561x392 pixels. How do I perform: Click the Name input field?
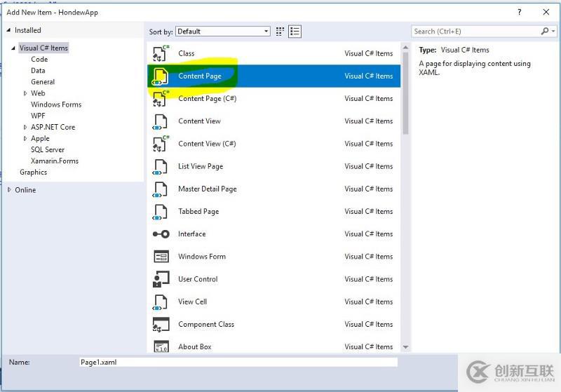[238, 363]
